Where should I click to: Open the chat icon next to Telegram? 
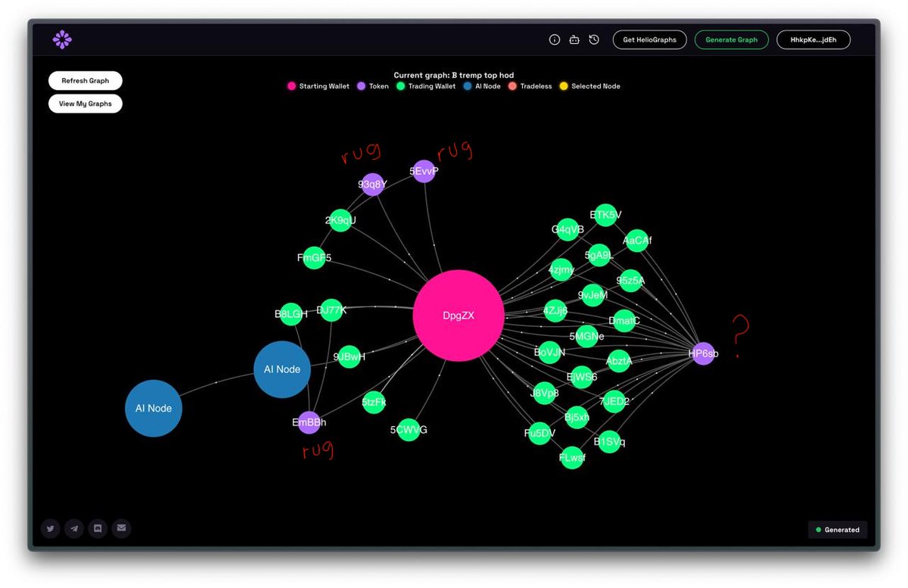98,528
